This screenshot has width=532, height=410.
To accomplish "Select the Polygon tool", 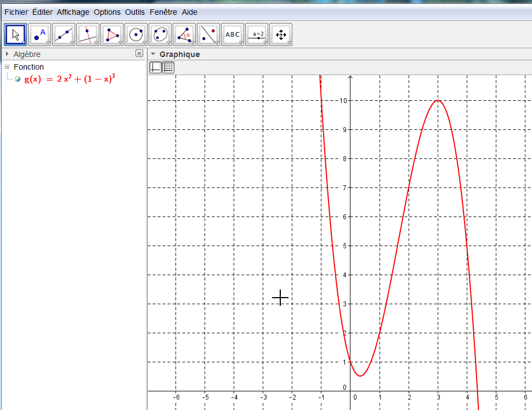I will 112,35.
